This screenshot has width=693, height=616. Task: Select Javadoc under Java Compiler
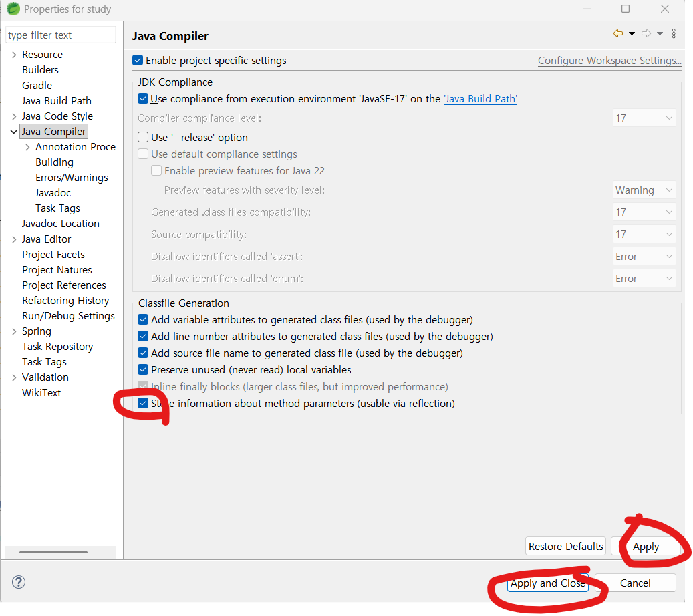(53, 193)
